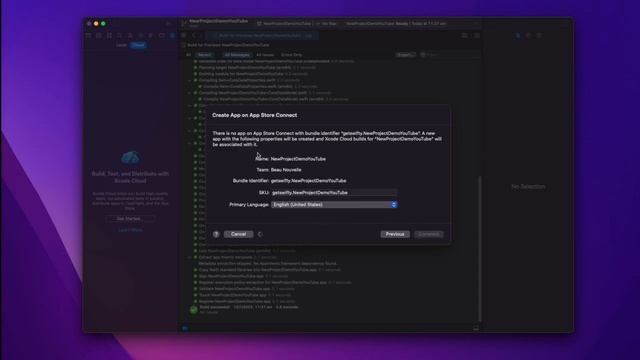Select the Report navigator icon
This screenshot has width=640, height=360.
pyautogui.click(x=172, y=36)
